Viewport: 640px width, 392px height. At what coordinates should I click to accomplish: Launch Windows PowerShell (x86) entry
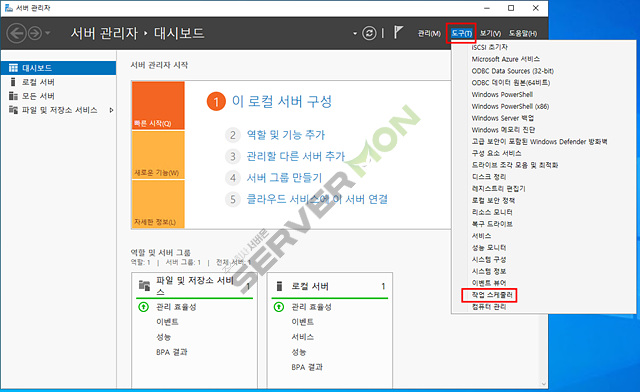coord(510,106)
